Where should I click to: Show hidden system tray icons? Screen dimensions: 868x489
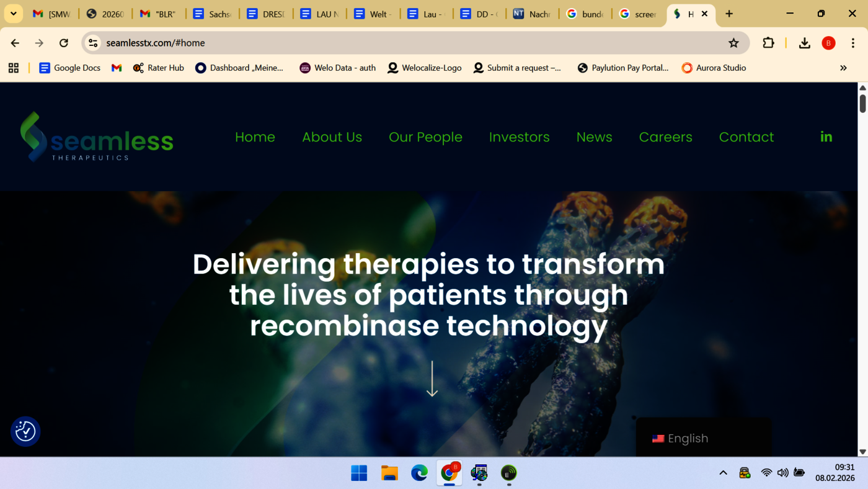click(723, 473)
